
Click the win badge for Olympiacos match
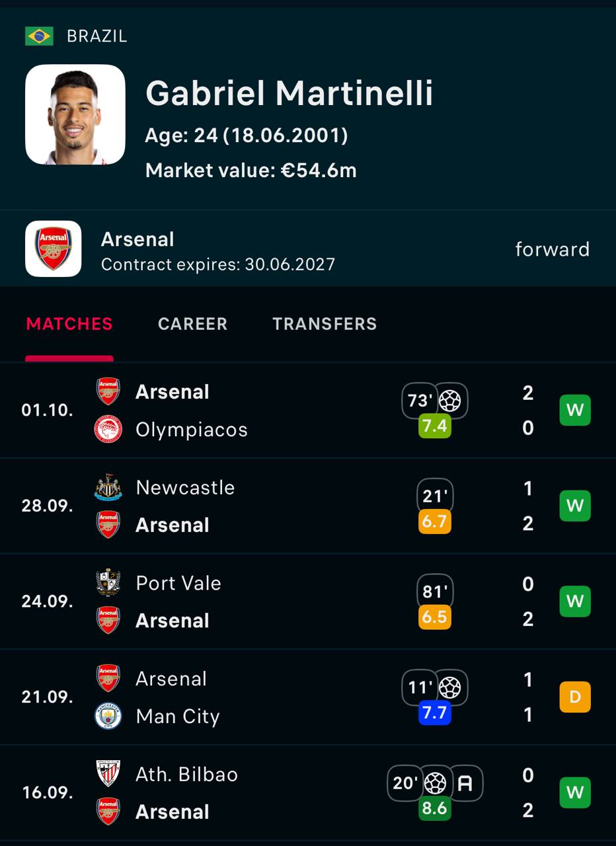(575, 410)
